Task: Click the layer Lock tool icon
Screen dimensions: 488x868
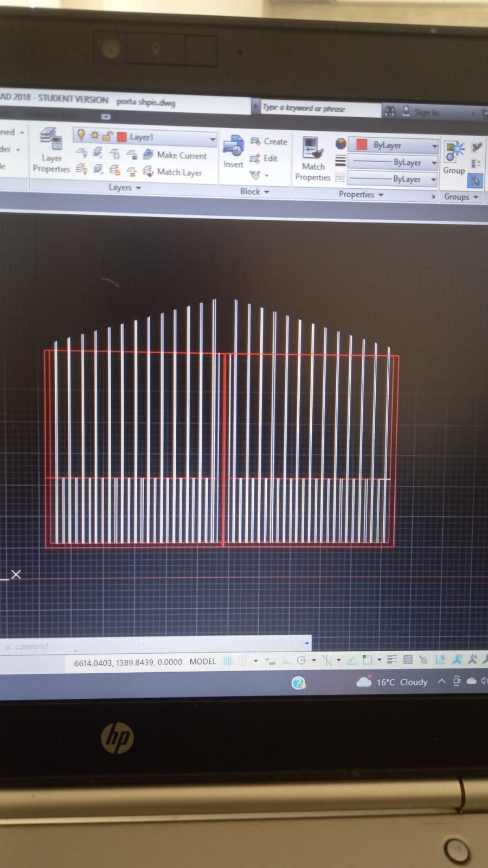Action: coord(131,155)
